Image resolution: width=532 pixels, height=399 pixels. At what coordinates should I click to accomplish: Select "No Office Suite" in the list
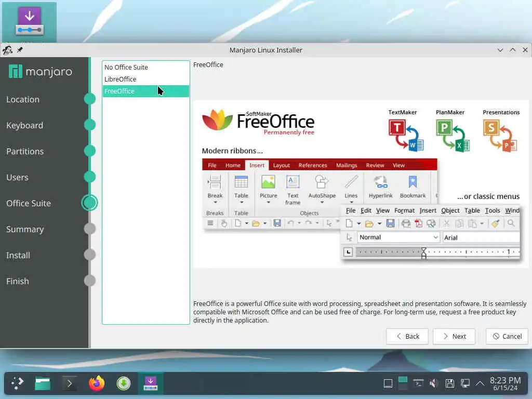pos(146,67)
